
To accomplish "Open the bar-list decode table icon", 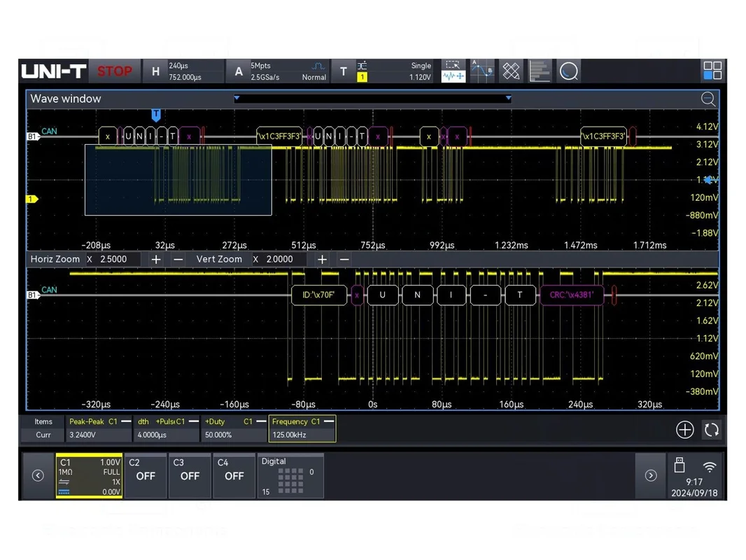I will 540,71.
